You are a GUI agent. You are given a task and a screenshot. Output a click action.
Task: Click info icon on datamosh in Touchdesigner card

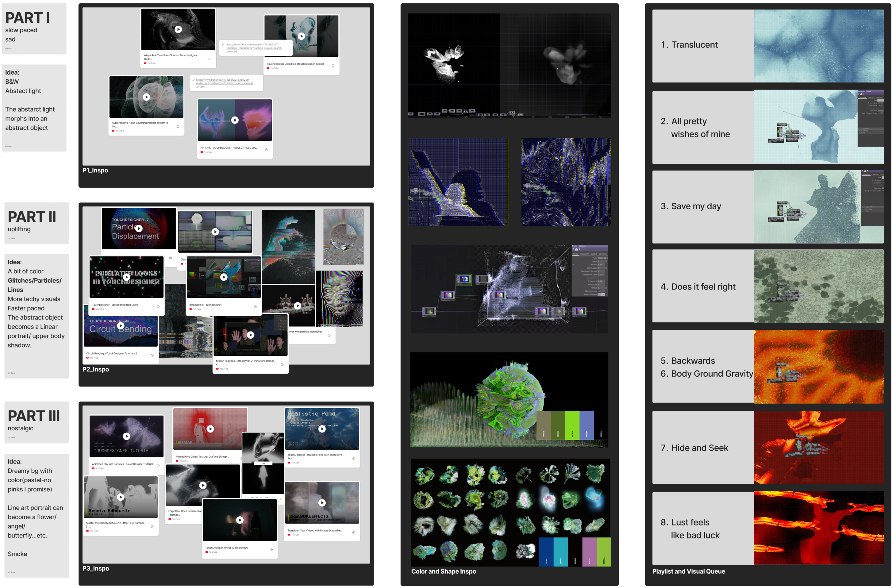coord(255,306)
